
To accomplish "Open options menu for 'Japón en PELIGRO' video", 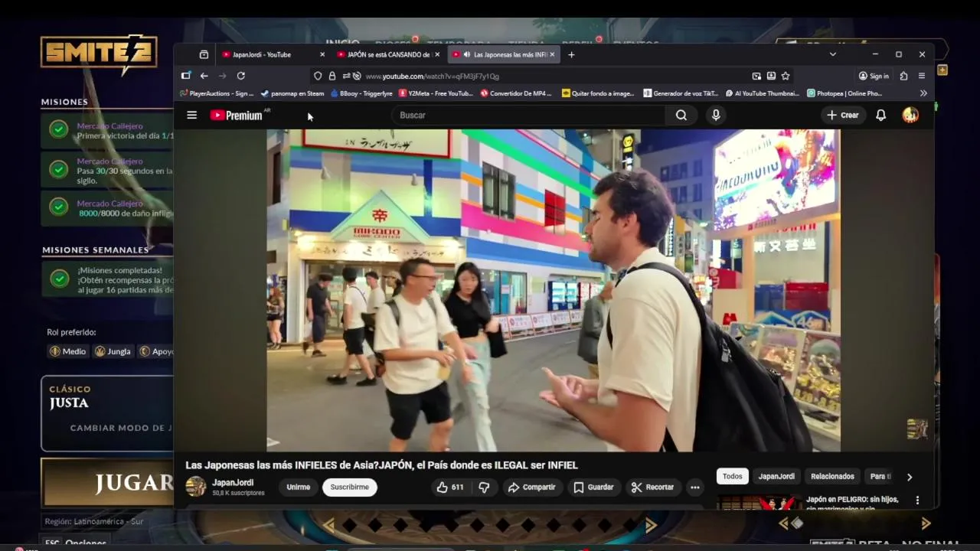I will [917, 500].
